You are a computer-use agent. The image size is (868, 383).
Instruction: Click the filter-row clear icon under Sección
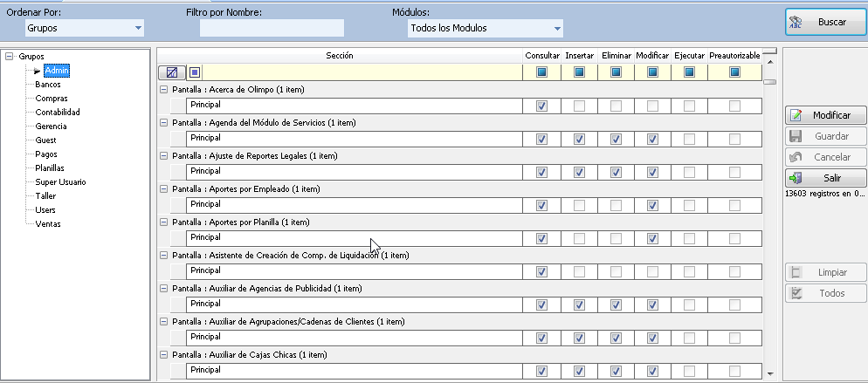tap(171, 72)
